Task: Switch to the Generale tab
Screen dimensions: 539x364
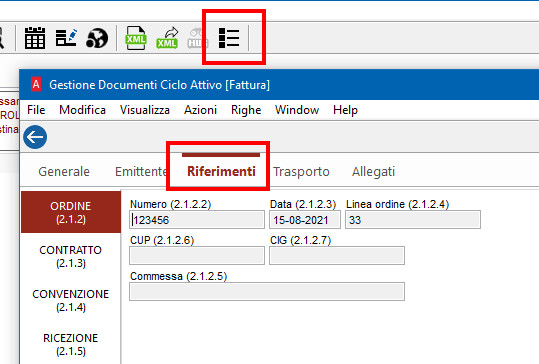Action: click(64, 172)
